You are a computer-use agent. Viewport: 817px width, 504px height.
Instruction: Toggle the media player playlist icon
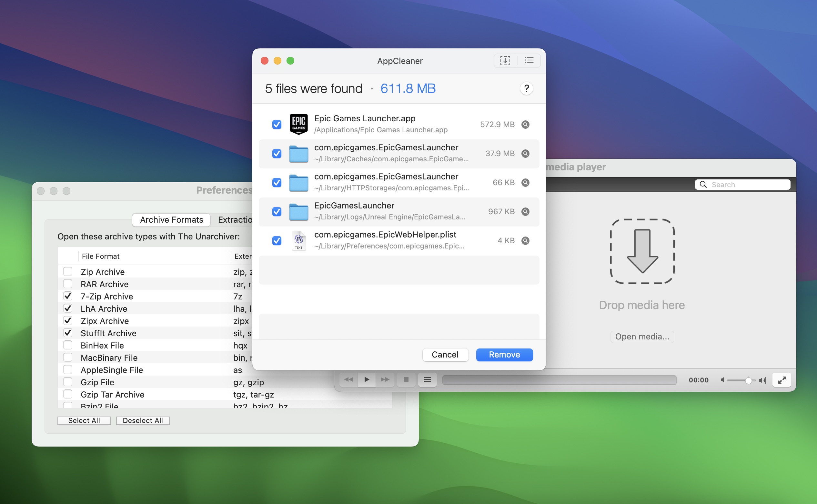pyautogui.click(x=427, y=380)
